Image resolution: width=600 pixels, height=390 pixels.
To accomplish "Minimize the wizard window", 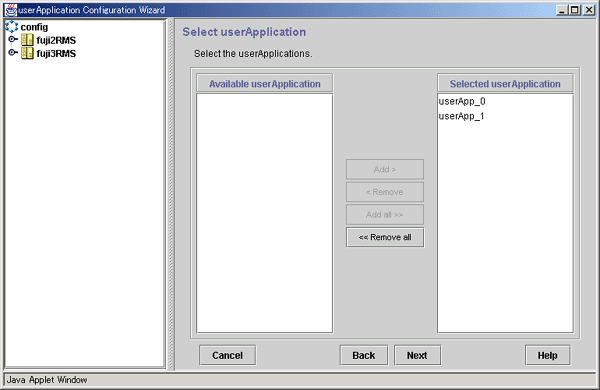I will click(x=561, y=10).
